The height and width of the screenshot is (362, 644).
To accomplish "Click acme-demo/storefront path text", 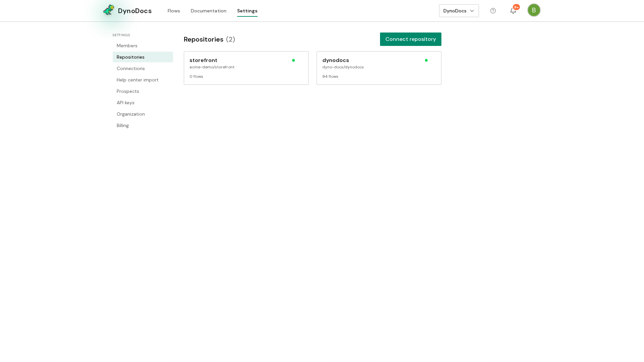I will (212, 67).
